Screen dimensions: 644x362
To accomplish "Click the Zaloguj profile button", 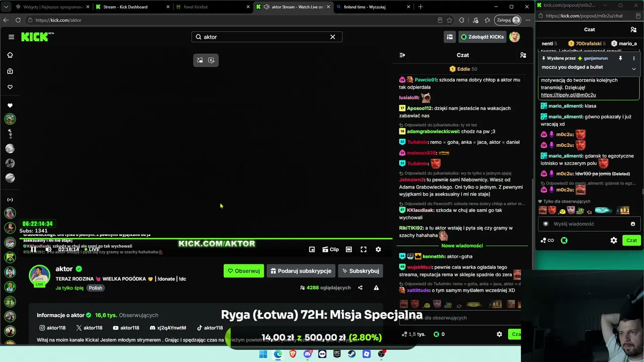I will (508, 20).
